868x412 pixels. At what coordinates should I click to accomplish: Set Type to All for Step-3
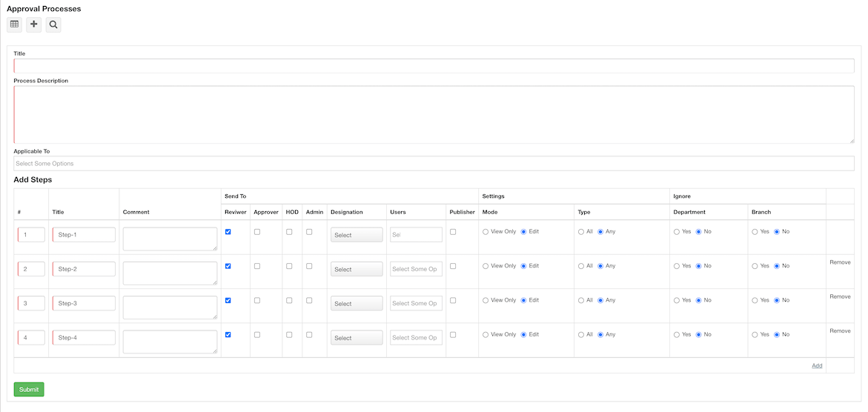pos(580,301)
